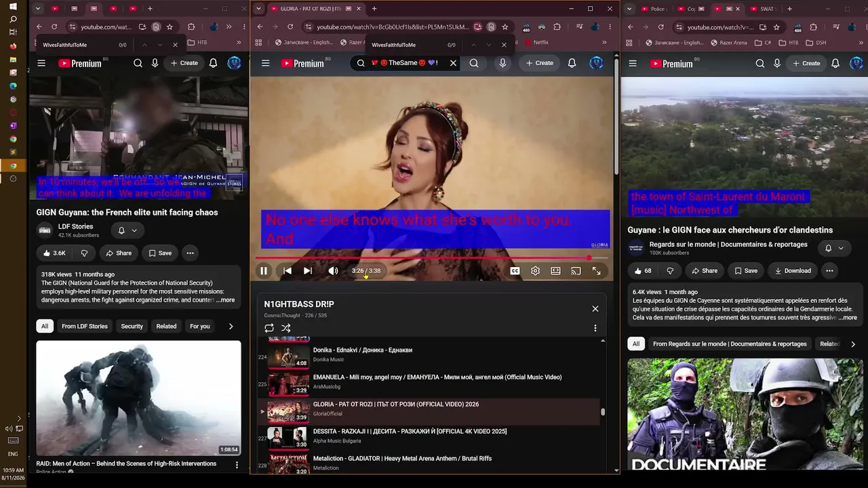Click search magnifier button in middle window
This screenshot has height=488, width=868.
tap(474, 63)
